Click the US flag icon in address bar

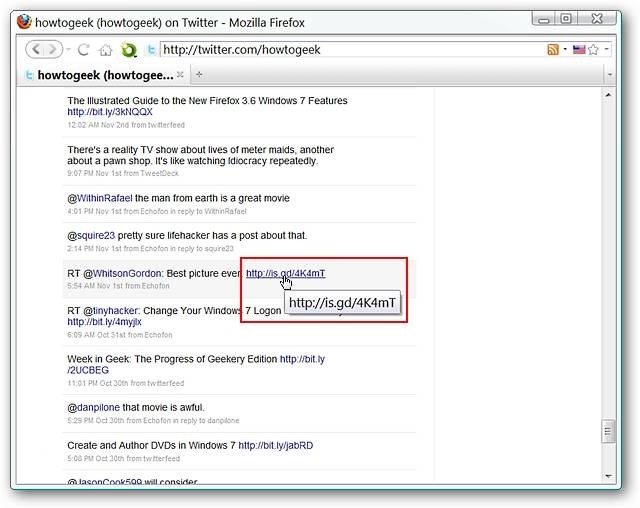(579, 50)
